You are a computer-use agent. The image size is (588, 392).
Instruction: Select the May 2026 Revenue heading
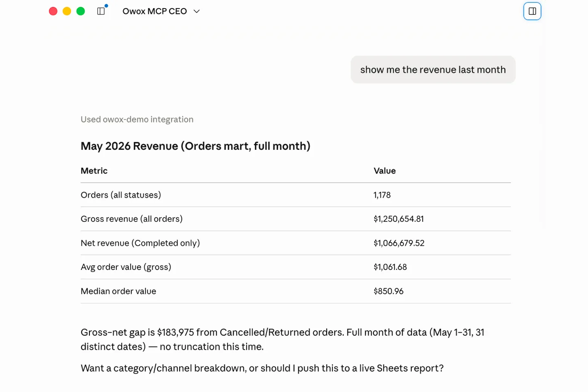point(196,146)
